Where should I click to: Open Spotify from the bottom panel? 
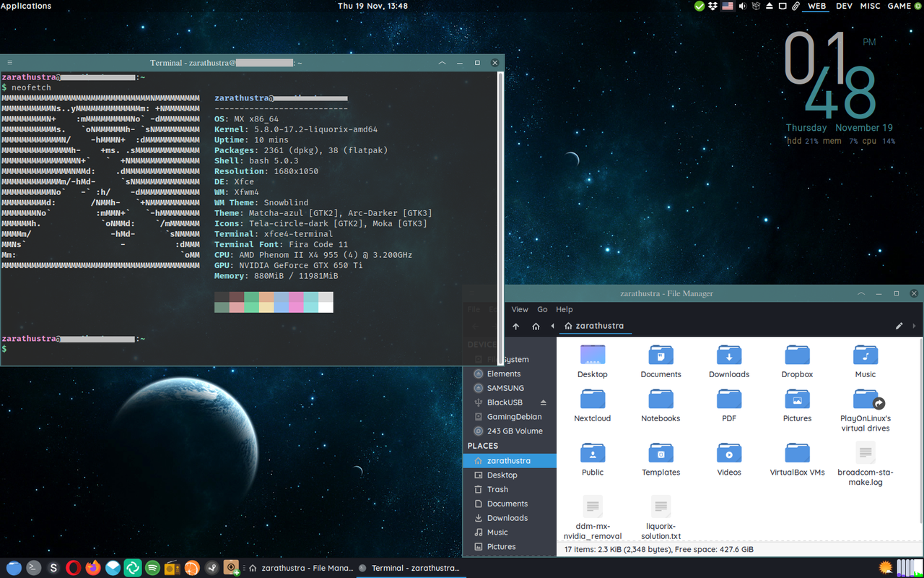(x=152, y=568)
